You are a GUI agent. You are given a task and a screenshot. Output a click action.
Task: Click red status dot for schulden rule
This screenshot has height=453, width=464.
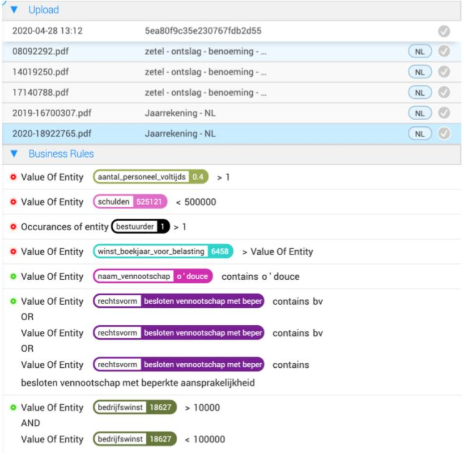(13, 202)
